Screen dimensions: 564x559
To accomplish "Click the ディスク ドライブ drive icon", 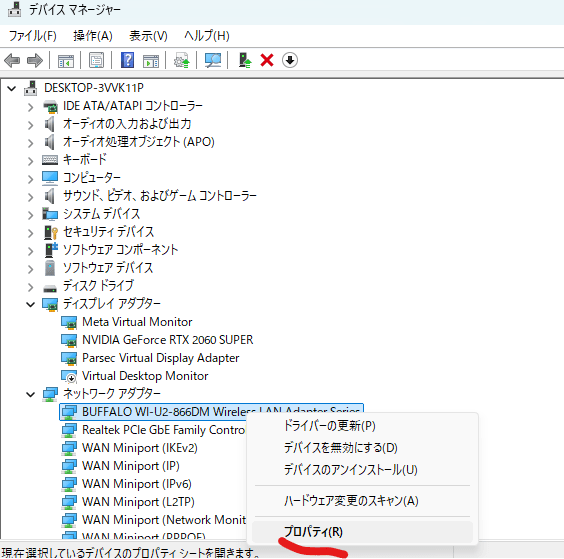I will tap(50, 288).
